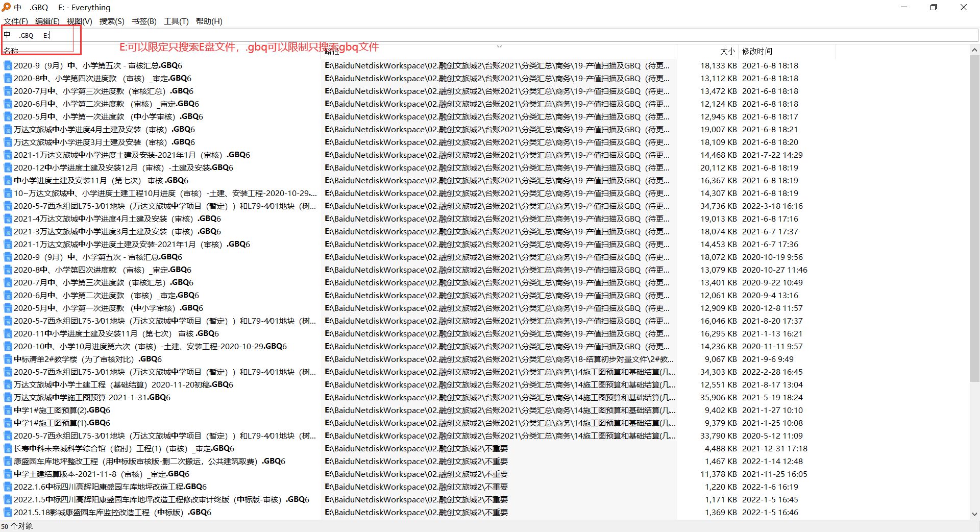Click file icon for 中学1#施工图预算(2).GBQ6

tap(8, 410)
